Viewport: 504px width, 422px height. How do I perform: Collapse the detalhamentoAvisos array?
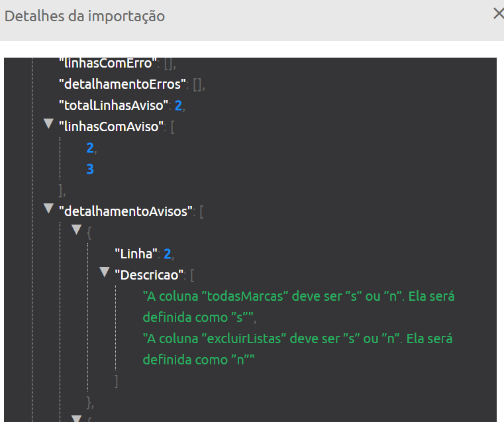pyautogui.click(x=48, y=209)
